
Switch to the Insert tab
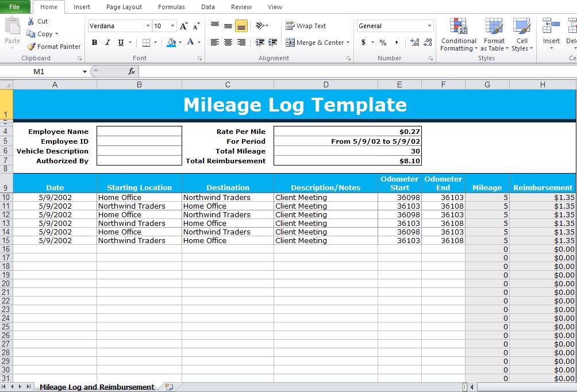[x=82, y=7]
